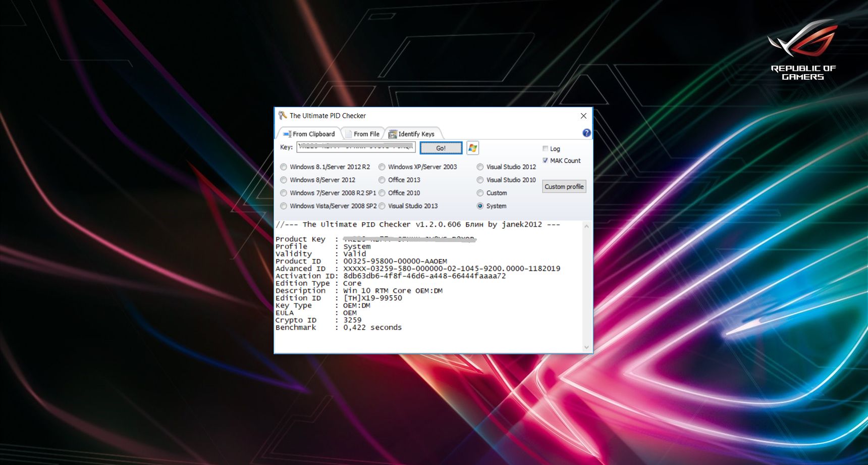Click the Edition ID '[TH]X19-99550'

click(372, 298)
